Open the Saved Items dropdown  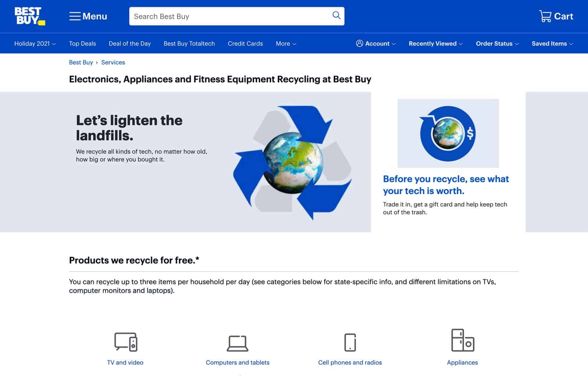click(x=552, y=43)
